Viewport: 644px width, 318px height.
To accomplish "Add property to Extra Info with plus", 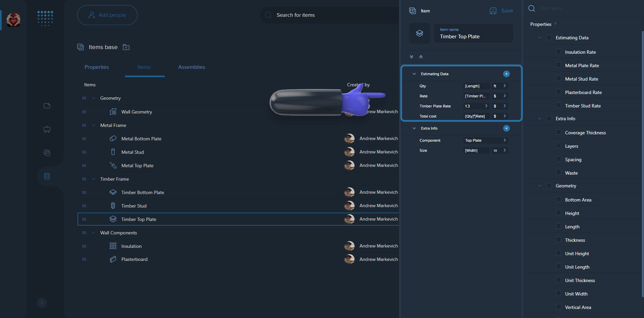I will tap(506, 128).
